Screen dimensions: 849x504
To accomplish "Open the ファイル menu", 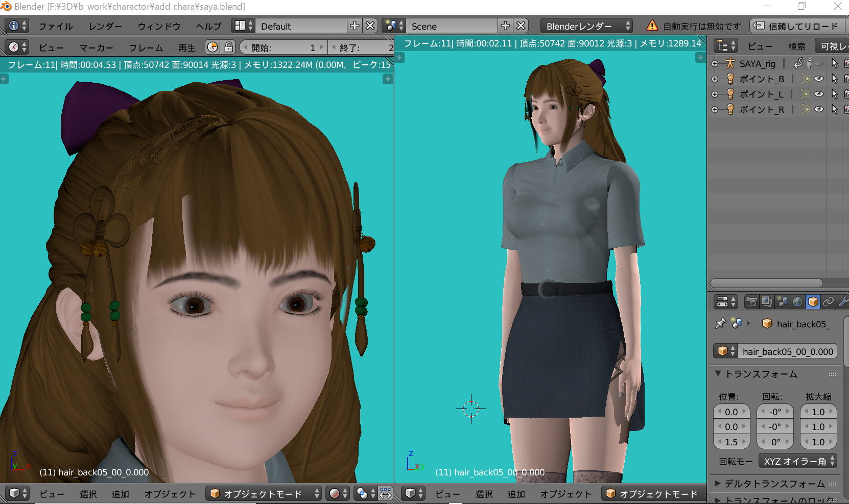I will pyautogui.click(x=56, y=26).
